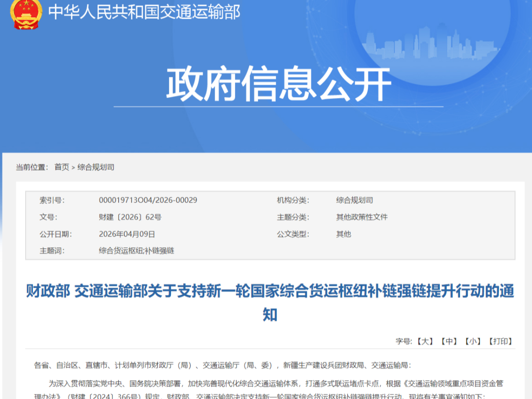Click the 中华人民共和国交通运输部 site title
532x399 pixels.
point(144,12)
